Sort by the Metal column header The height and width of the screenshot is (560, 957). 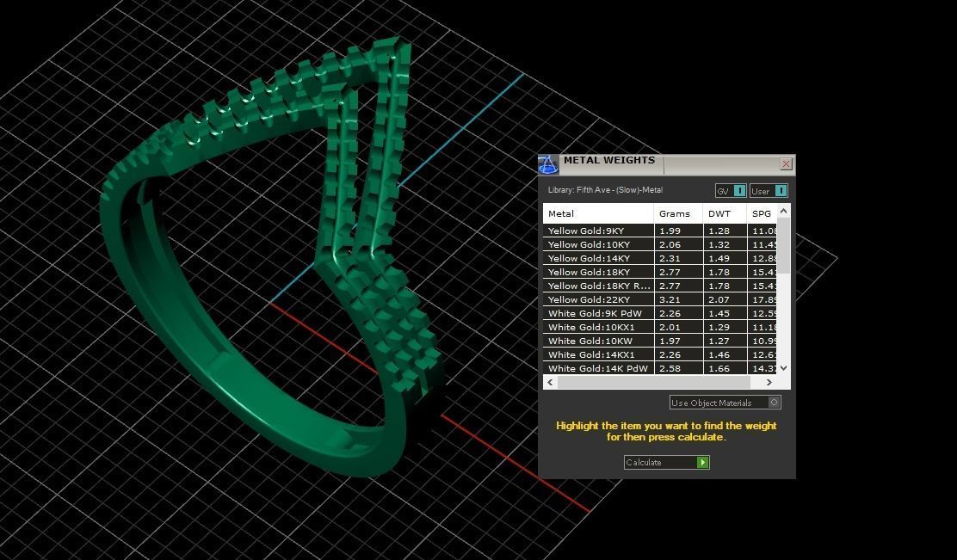(x=598, y=213)
